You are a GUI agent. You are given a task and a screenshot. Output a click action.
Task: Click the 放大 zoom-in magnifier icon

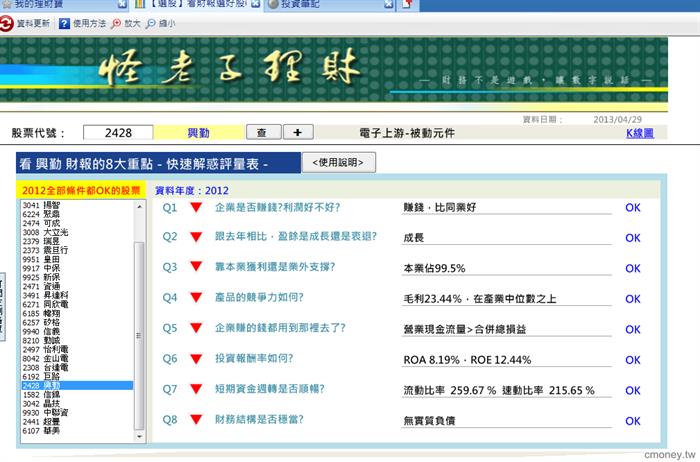[116, 23]
